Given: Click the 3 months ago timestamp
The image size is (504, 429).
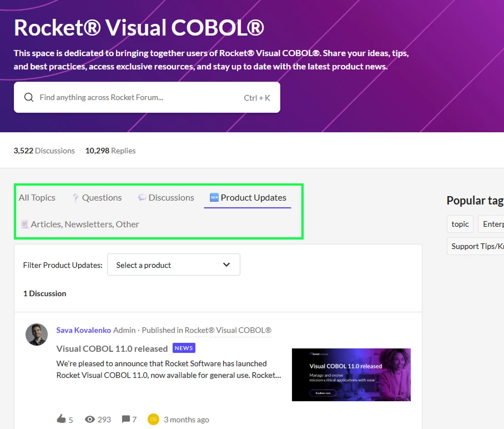Looking at the screenshot, I should [x=187, y=420].
